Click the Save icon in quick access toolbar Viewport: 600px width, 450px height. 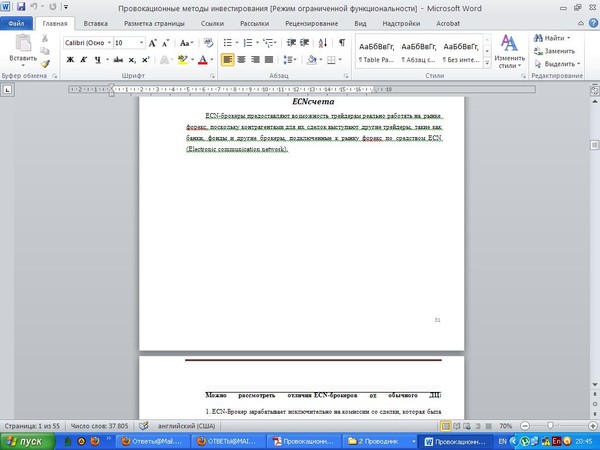pos(21,7)
